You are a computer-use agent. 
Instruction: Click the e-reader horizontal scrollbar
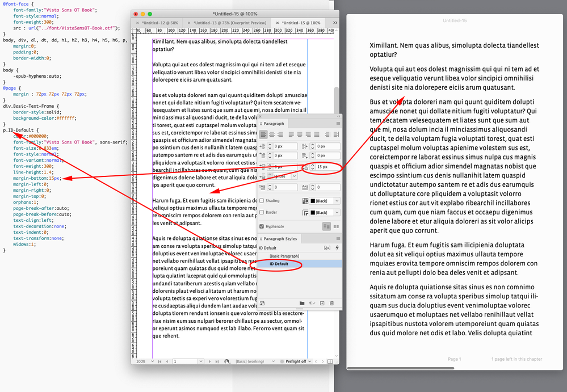click(400, 368)
